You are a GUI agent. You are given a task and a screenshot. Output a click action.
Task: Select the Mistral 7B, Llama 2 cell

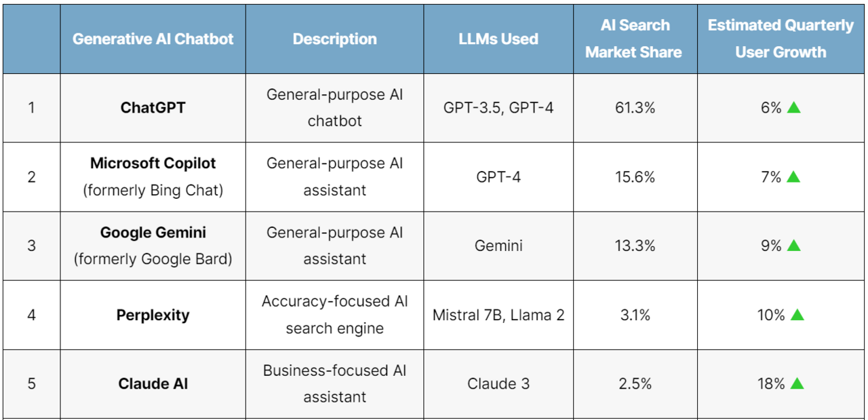(498, 315)
